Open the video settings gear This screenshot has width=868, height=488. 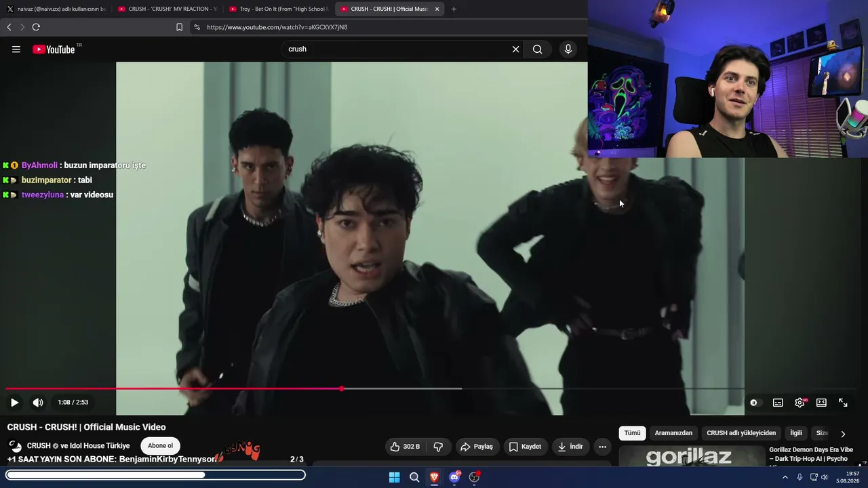pyautogui.click(x=800, y=403)
